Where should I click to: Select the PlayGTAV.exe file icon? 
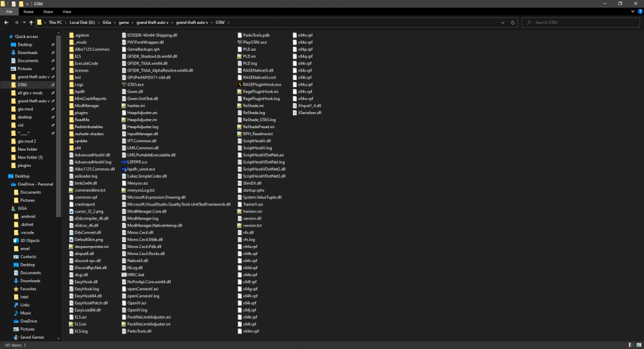click(240, 42)
